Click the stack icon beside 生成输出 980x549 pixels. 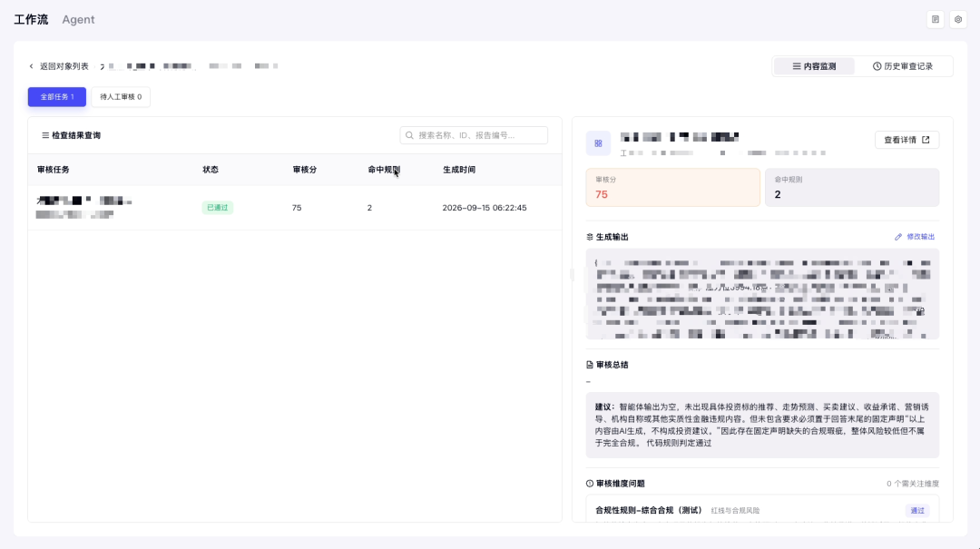coord(590,237)
